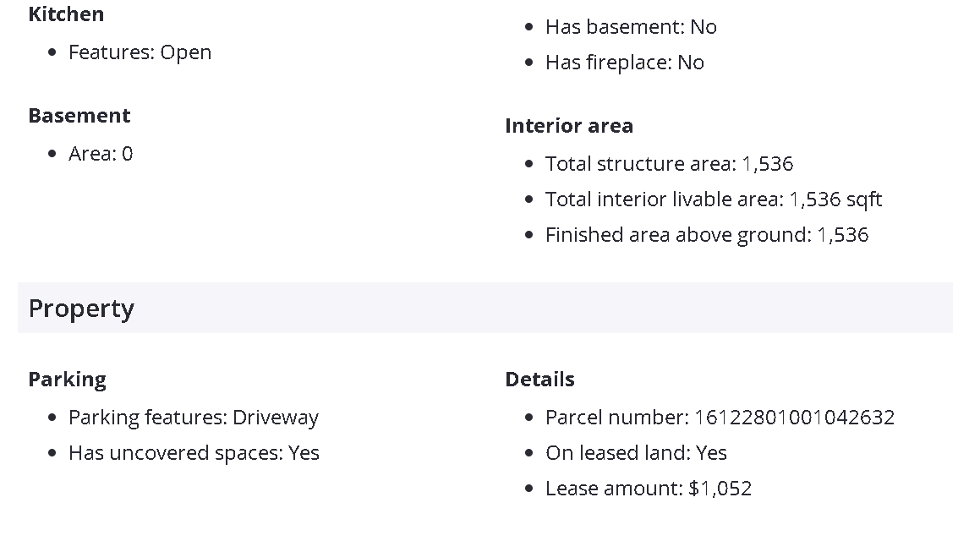Click the Basement section heading
Image resolution: width=980 pixels, height=541 pixels.
coord(79,116)
